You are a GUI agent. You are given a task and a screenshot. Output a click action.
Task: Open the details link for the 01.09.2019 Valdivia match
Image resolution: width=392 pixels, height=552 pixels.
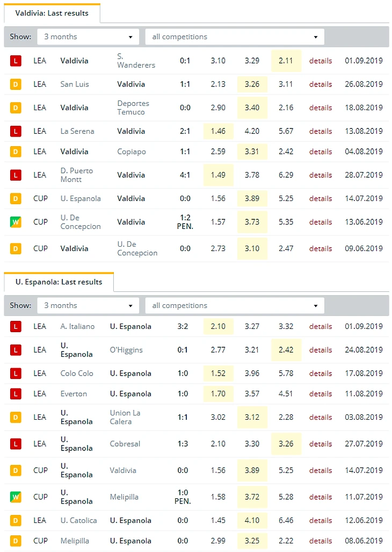(321, 61)
